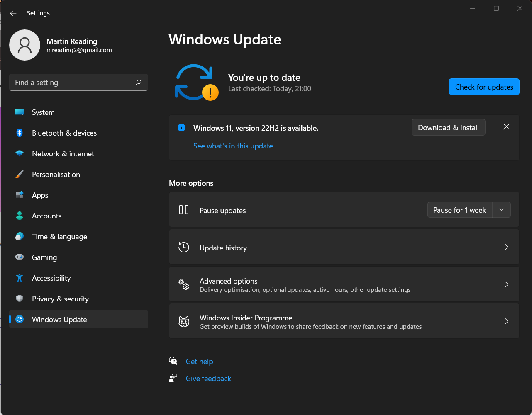This screenshot has width=532, height=415.
Task: Open the user profile avatar icon
Action: coord(25,45)
